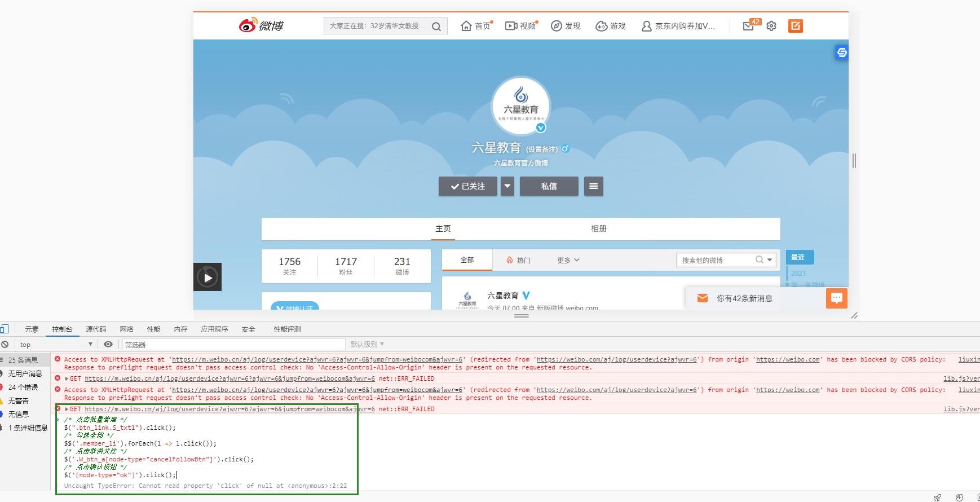Select 24 个错误 in console sidebar
Viewport: 980px width, 502px height.
pyautogui.click(x=25, y=387)
